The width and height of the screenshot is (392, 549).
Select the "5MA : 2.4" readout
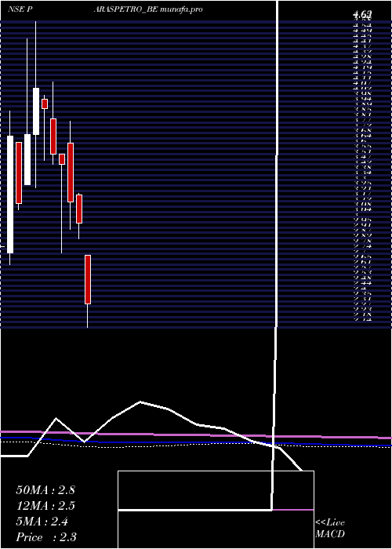click(x=42, y=522)
